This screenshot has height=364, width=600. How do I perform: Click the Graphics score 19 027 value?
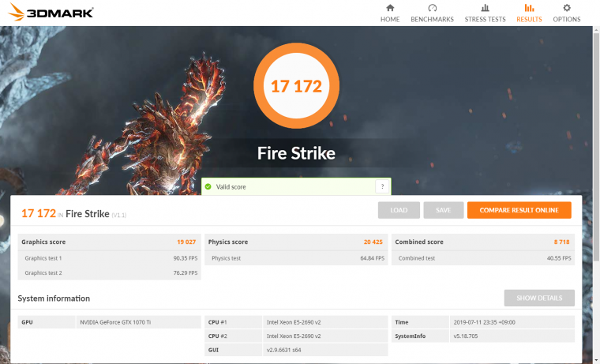coord(186,242)
